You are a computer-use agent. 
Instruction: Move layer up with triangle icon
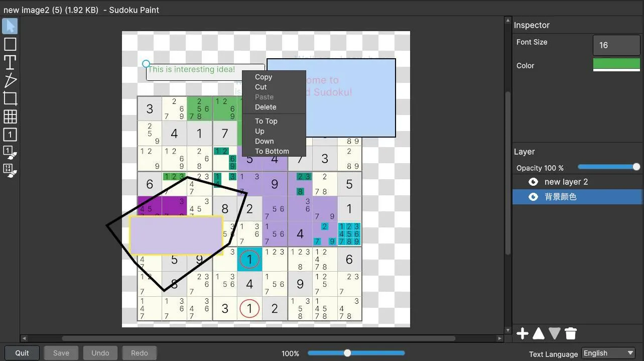[539, 333]
